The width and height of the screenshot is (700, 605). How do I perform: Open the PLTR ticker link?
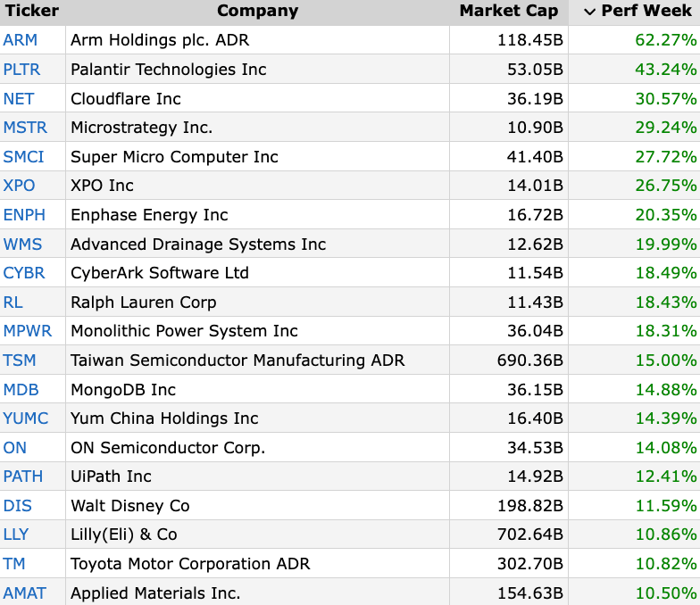click(22, 70)
